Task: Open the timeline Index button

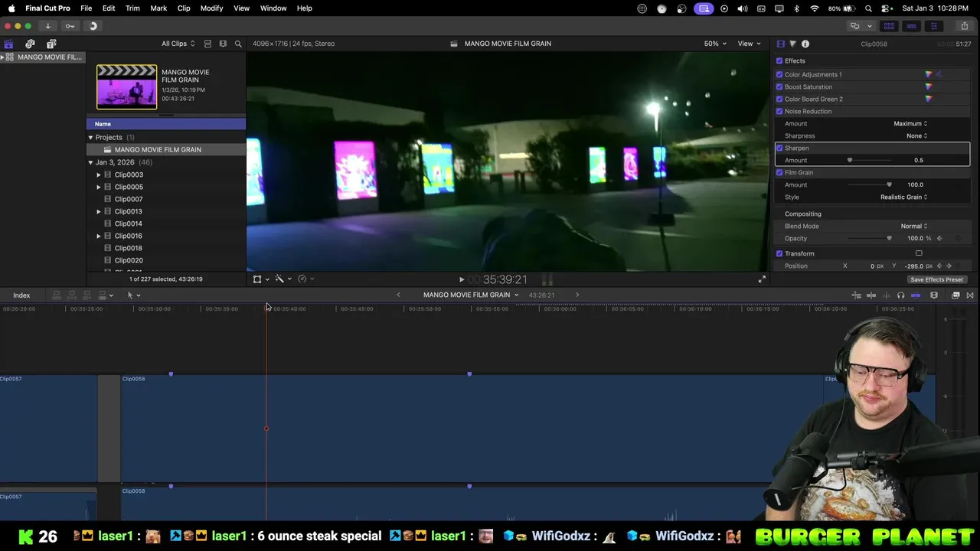Action: 21,295
